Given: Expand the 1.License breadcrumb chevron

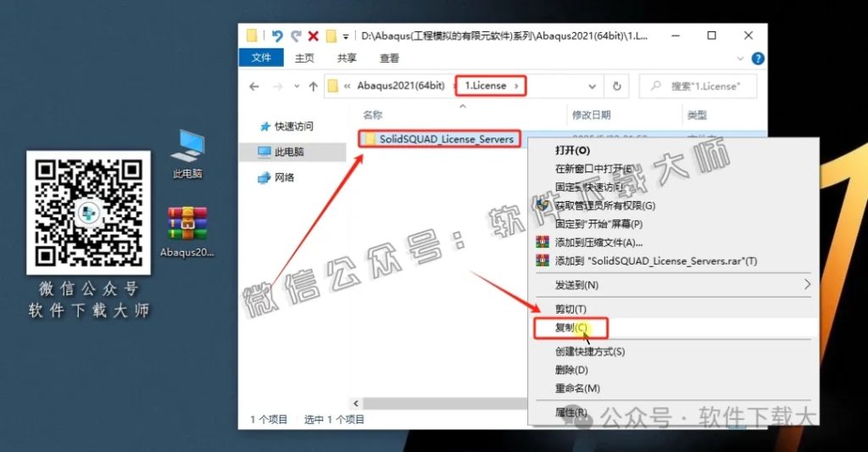Looking at the screenshot, I should tap(516, 86).
